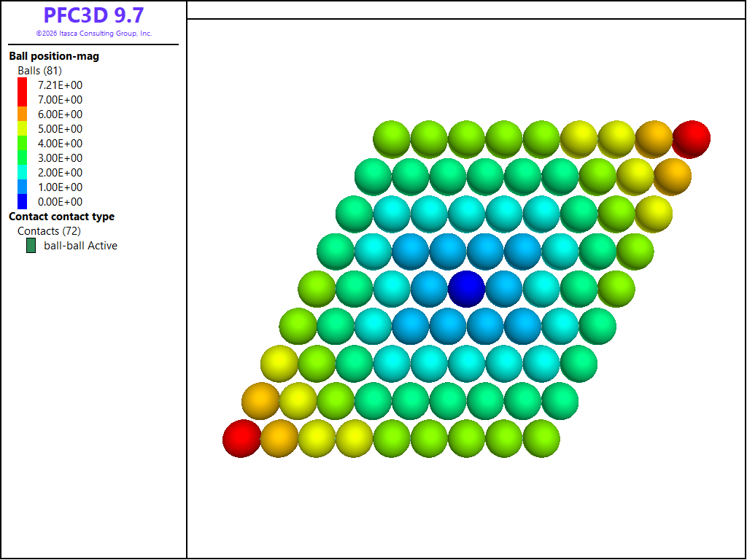Click the yellow 5.00E+00 legend swatch
This screenshot has width=747, height=560.
pyautogui.click(x=23, y=128)
